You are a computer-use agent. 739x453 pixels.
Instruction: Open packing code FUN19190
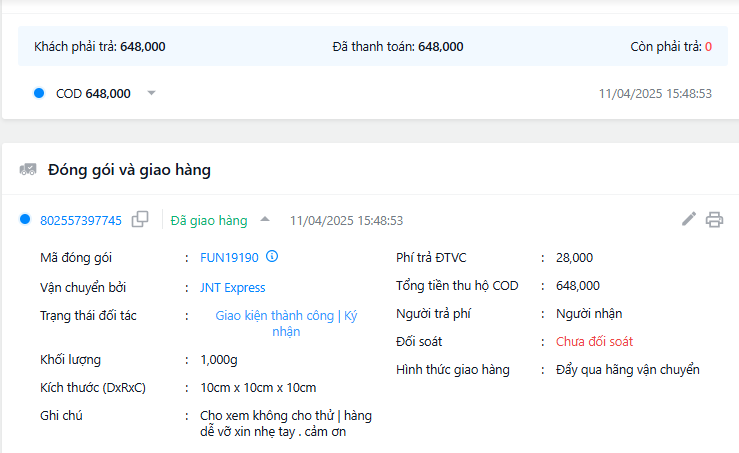(229, 257)
